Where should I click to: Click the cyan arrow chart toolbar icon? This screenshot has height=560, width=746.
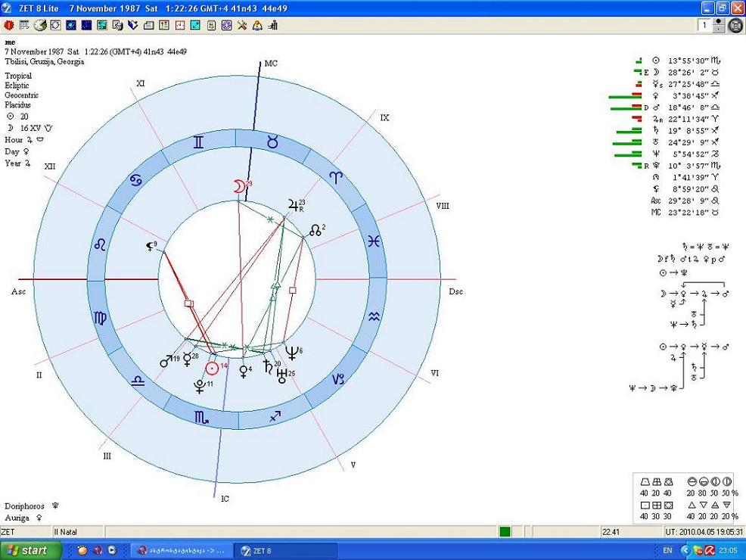click(x=195, y=25)
